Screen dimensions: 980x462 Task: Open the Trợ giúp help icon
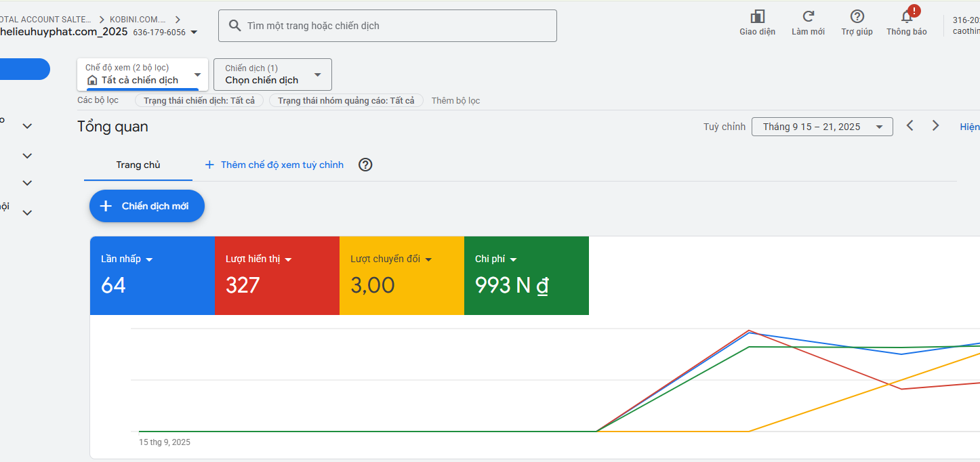857,16
